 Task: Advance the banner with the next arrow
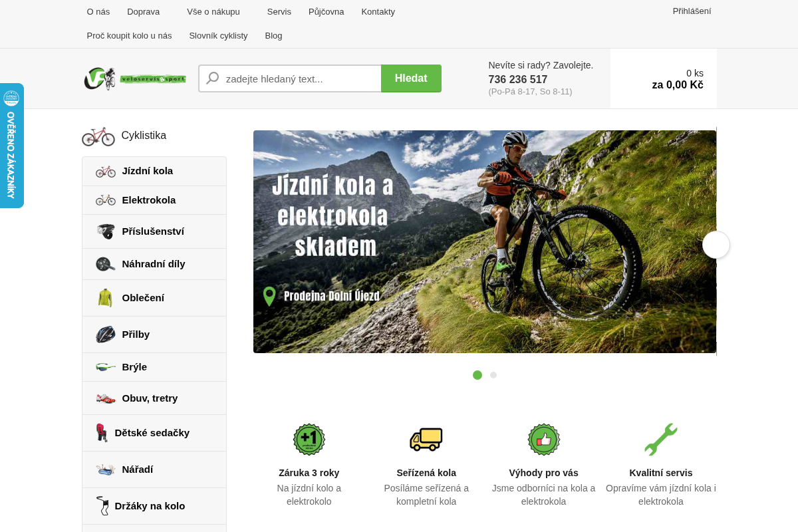point(716,245)
